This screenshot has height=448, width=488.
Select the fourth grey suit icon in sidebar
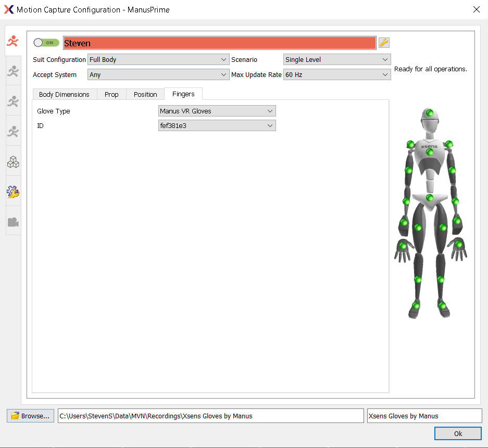point(13,132)
